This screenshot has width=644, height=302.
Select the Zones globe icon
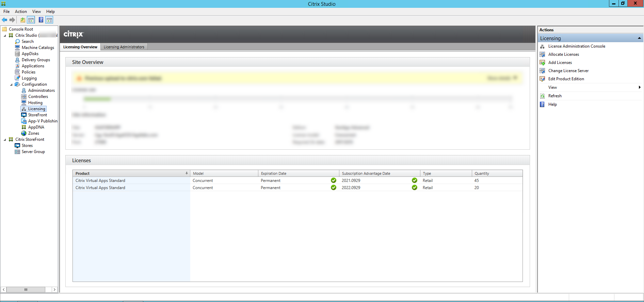pyautogui.click(x=24, y=133)
